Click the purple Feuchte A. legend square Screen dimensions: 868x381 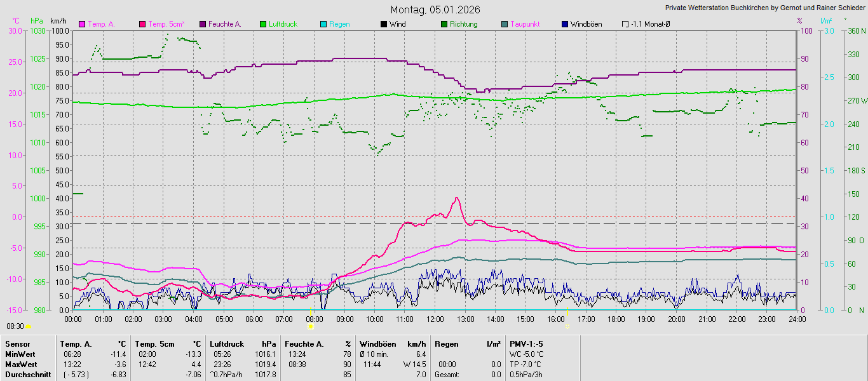pyautogui.click(x=203, y=25)
